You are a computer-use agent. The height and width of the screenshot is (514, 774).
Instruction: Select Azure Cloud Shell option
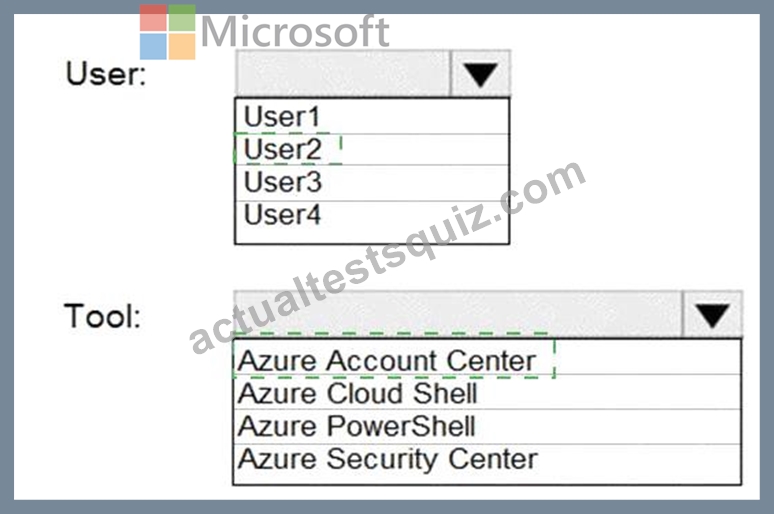coord(487,393)
